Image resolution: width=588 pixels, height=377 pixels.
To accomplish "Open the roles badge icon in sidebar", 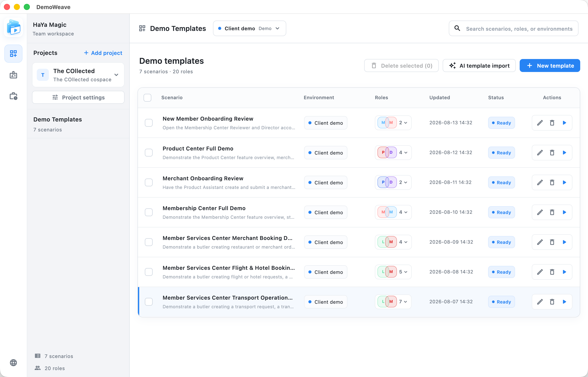I will point(13,75).
